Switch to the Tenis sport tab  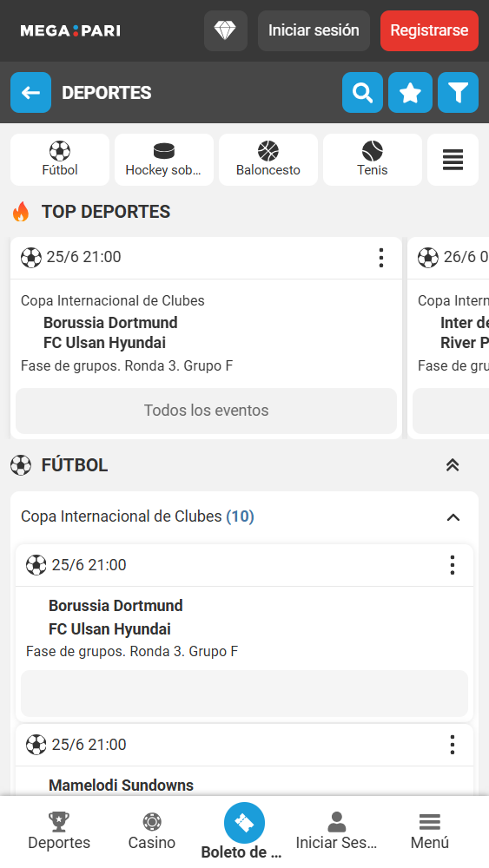pyautogui.click(x=372, y=160)
